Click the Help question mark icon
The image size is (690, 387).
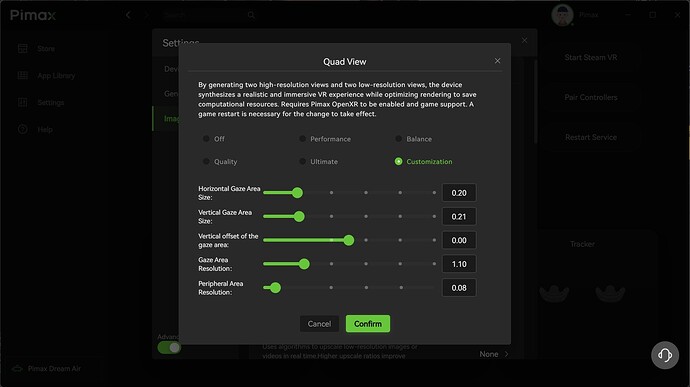pyautogui.click(x=23, y=129)
